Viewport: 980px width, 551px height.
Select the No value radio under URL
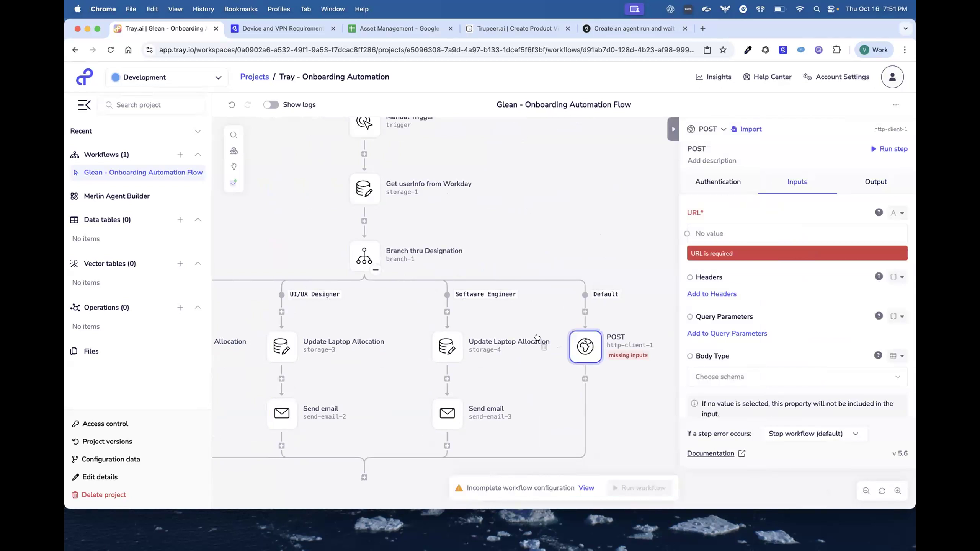point(687,233)
